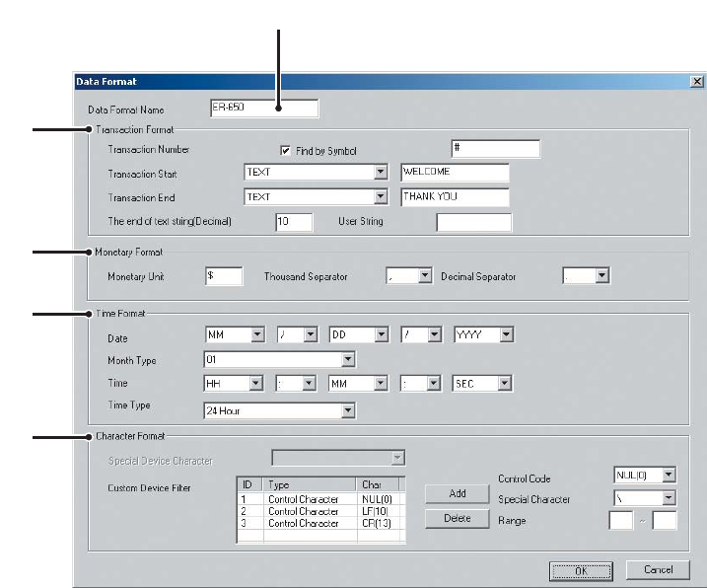Open the Date DD dropdown
This screenshot has height=588, width=707.
tap(359, 334)
